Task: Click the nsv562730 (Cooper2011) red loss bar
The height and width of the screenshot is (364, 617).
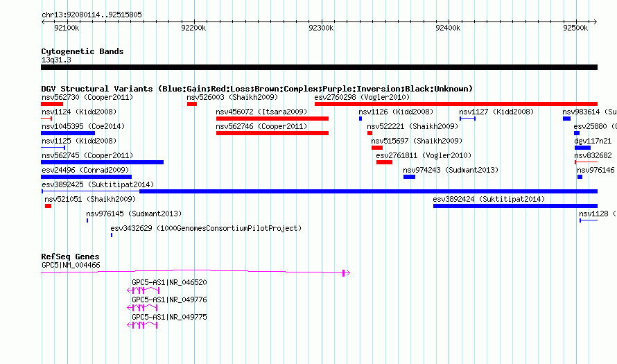Action: point(52,104)
